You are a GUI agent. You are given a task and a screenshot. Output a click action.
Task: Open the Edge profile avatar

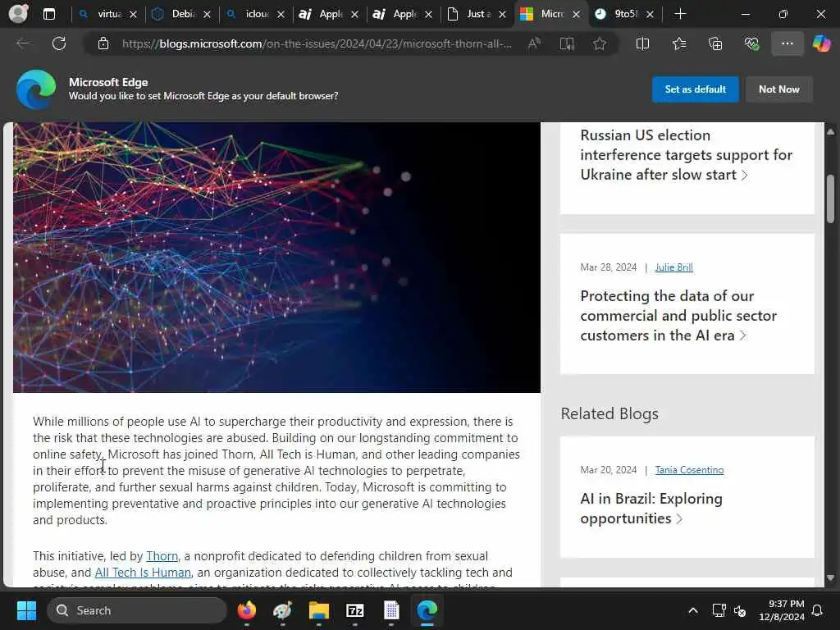(18, 14)
